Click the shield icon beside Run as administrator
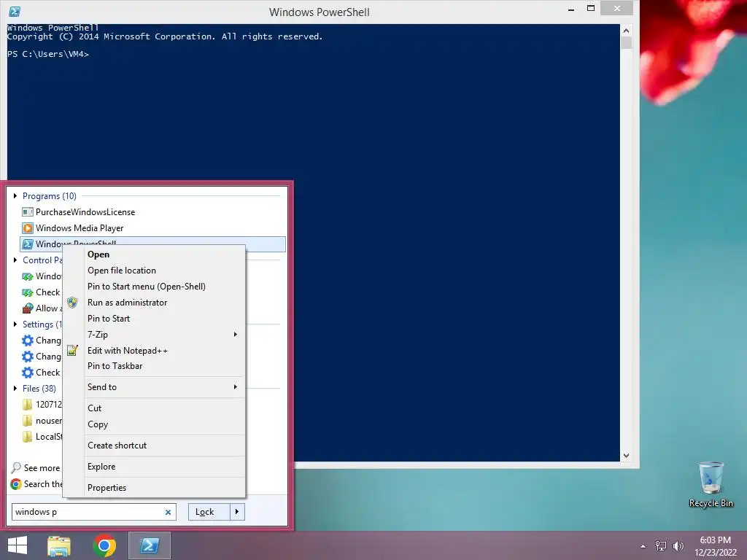The height and width of the screenshot is (560, 747). point(72,303)
